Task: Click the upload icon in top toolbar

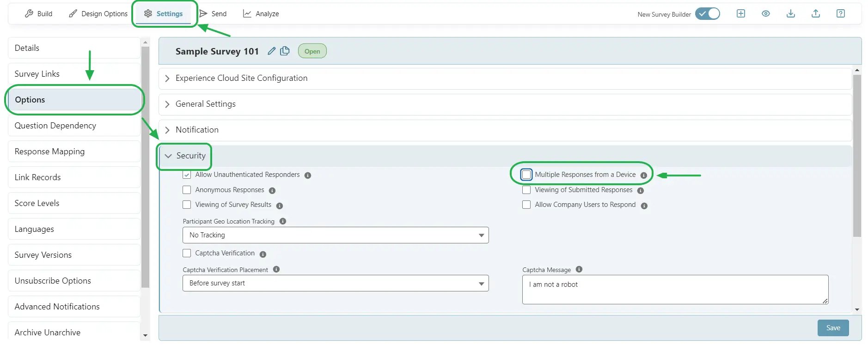Action: click(816, 13)
